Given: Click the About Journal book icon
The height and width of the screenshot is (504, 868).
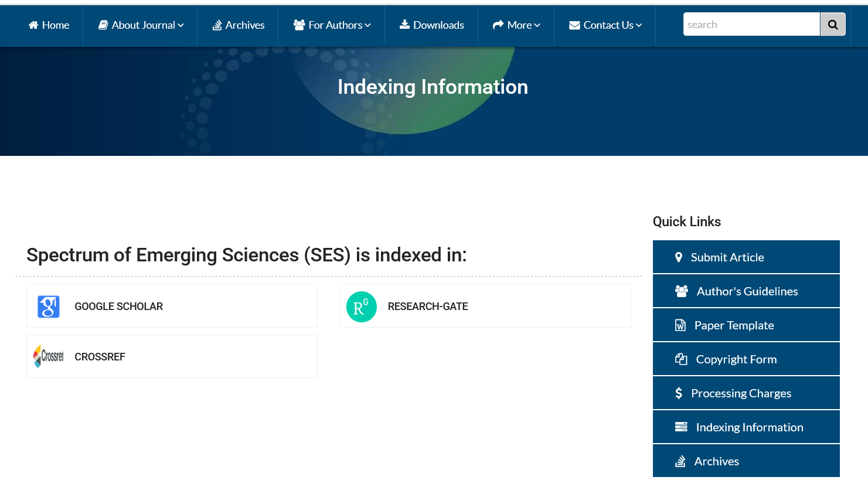Looking at the screenshot, I should pyautogui.click(x=103, y=25).
